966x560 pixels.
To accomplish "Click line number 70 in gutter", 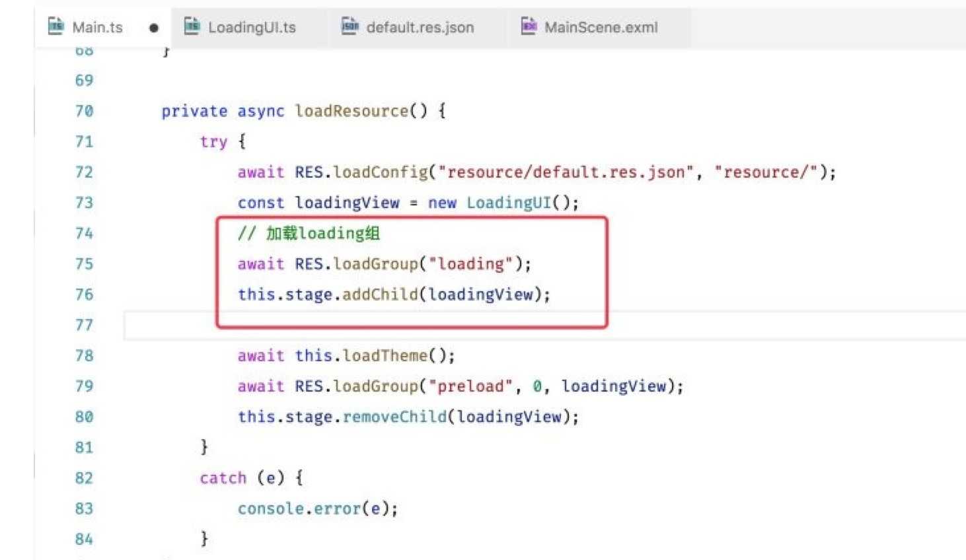I will pyautogui.click(x=84, y=111).
